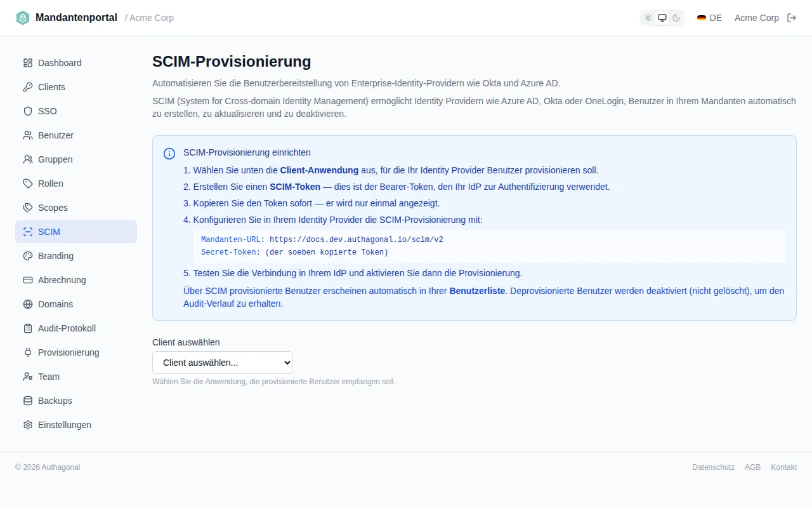Open the SSO menu item

click(76, 111)
